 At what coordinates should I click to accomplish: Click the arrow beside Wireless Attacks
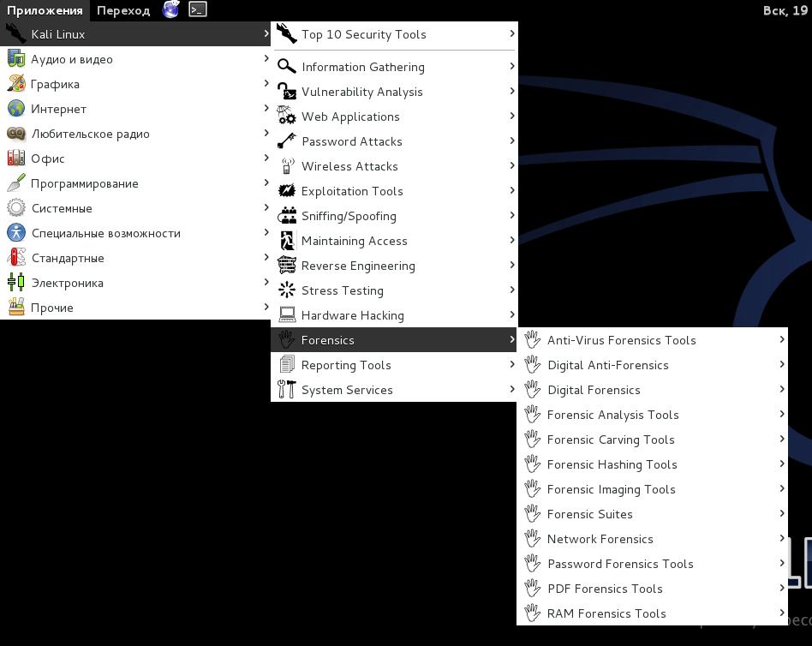[511, 165]
